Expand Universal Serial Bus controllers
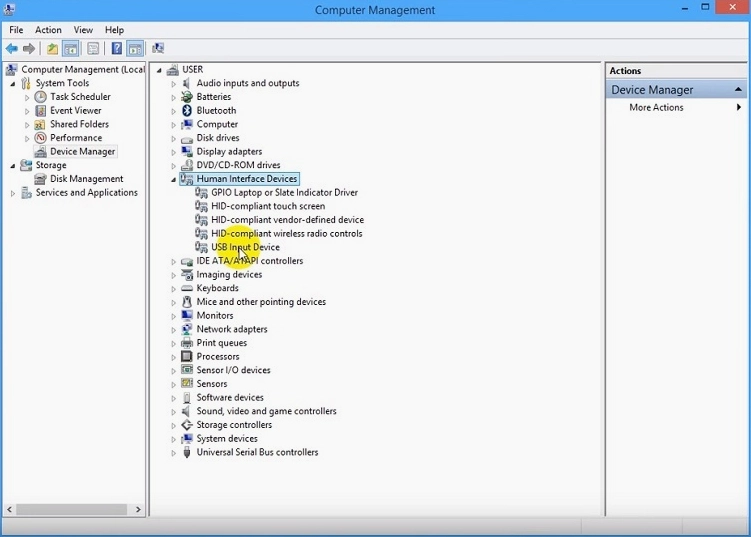 (173, 453)
